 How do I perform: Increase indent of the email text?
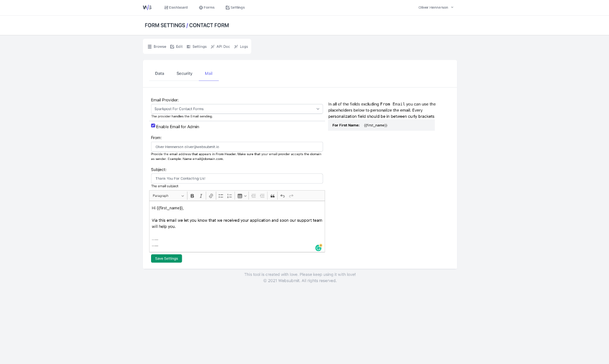tap(262, 195)
